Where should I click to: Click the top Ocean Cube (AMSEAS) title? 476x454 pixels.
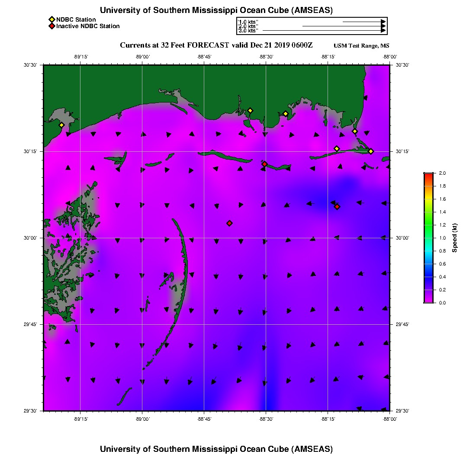216,10
